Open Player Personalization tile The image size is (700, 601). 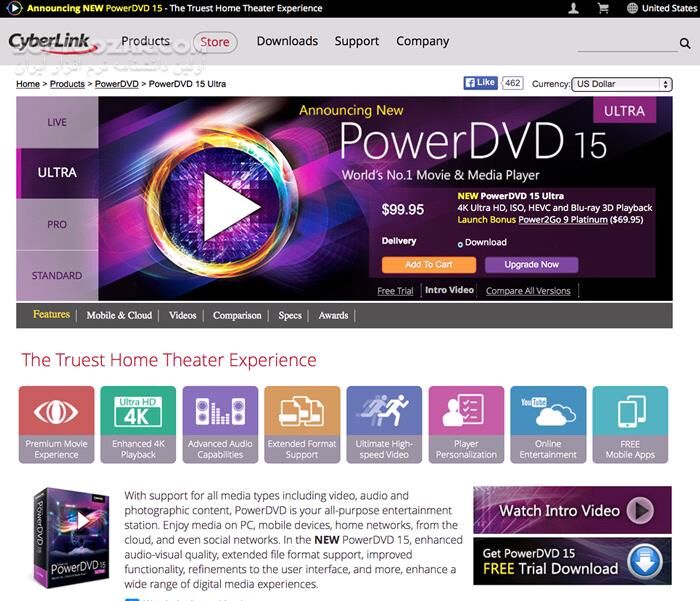[x=466, y=425]
